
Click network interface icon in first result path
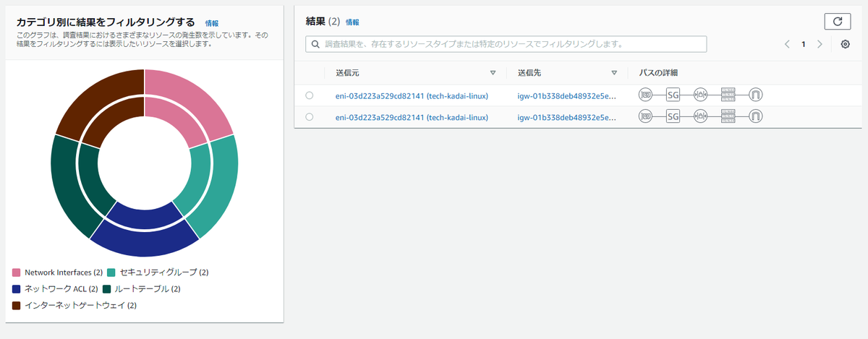pyautogui.click(x=646, y=95)
